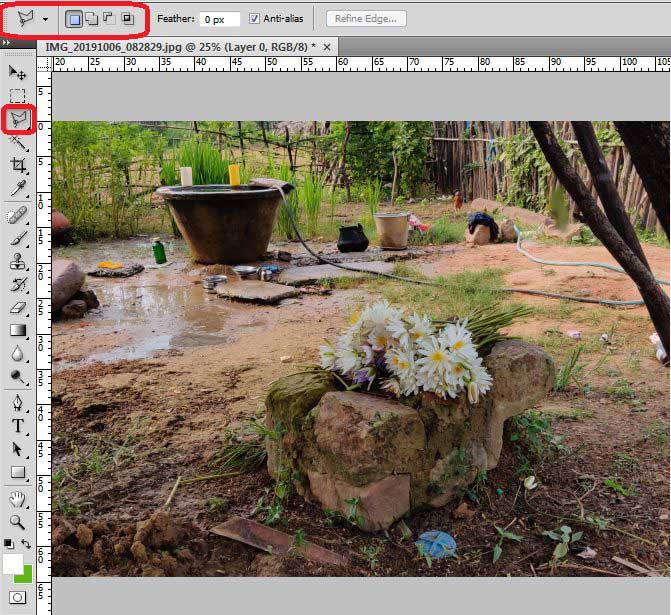Select the Pen tool
The image size is (671, 615).
(18, 403)
